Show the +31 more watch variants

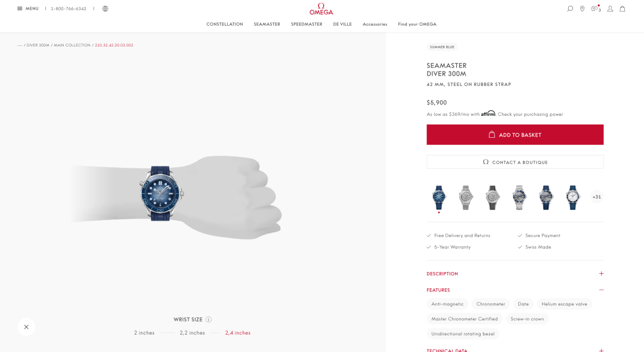(x=596, y=197)
